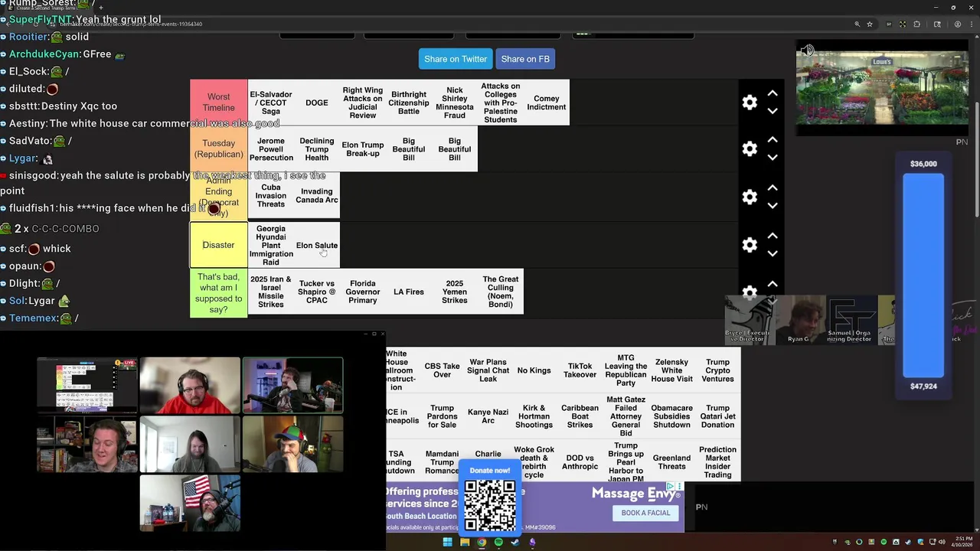
Task: Select the Birthright Citizenship Battle tile
Action: coord(409,103)
